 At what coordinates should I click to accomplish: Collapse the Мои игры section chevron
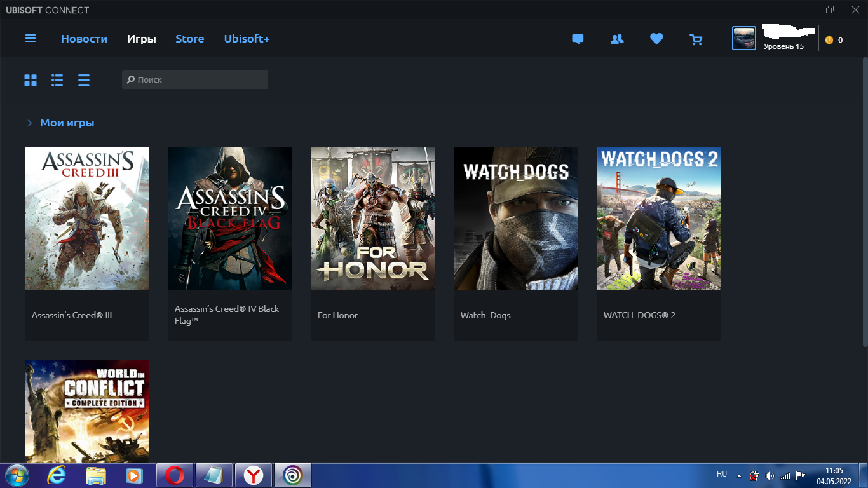29,123
